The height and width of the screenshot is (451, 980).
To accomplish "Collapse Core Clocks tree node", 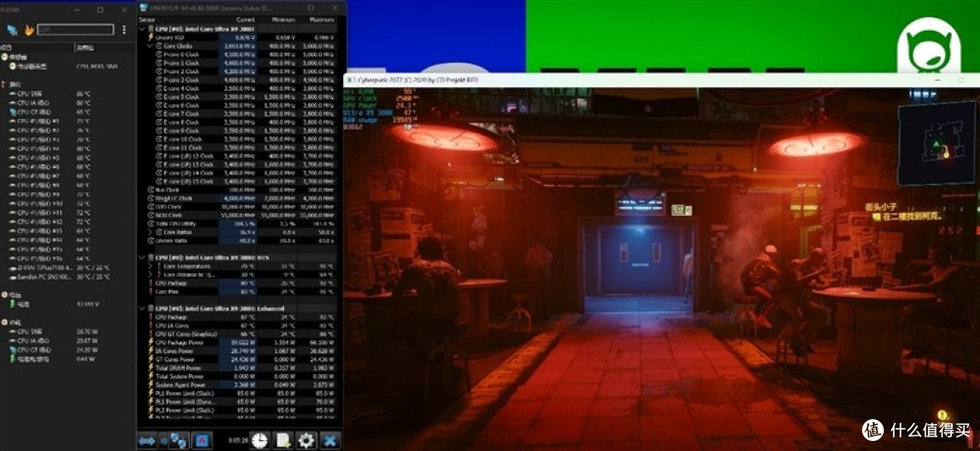I will point(150,45).
